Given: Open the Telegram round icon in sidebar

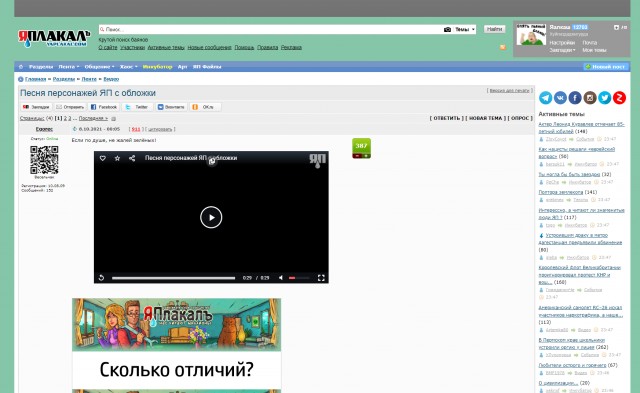Looking at the screenshot, I should tap(545, 98).
